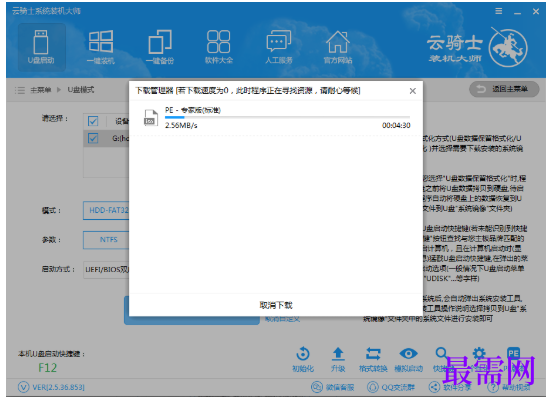Click the 00:04:30 remaining time
The height and width of the screenshot is (402, 554).
396,125
